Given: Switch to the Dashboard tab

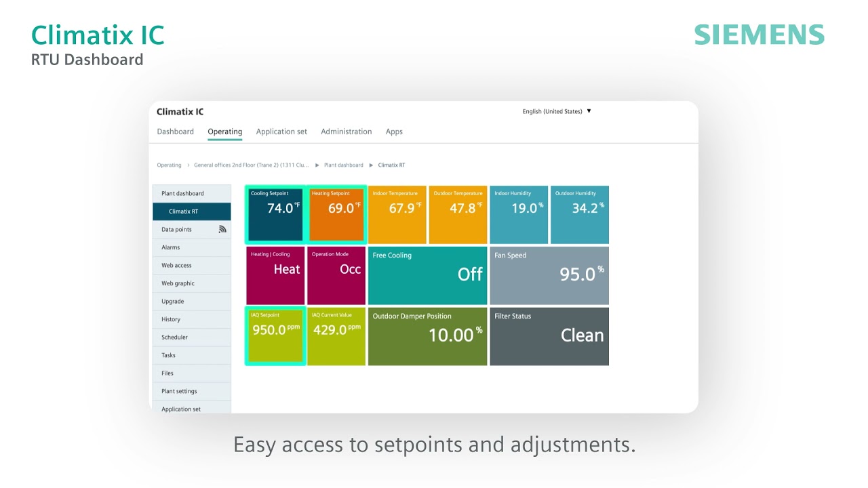Looking at the screenshot, I should 176,131.
